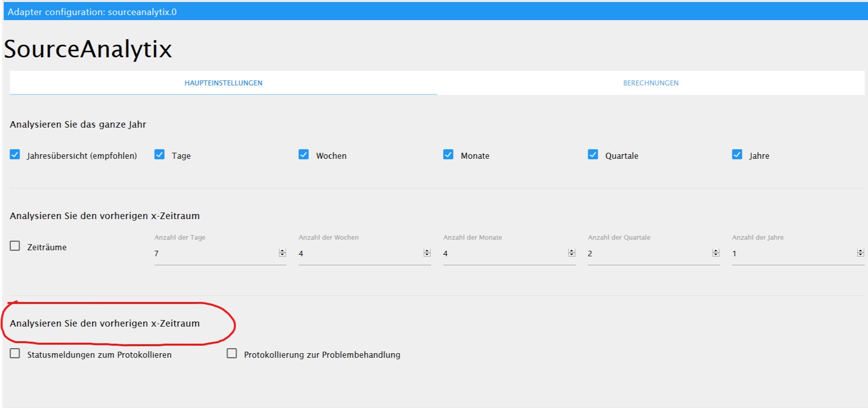Enable the Zeiträume checkbox
The width and height of the screenshot is (868, 408).
click(x=15, y=246)
